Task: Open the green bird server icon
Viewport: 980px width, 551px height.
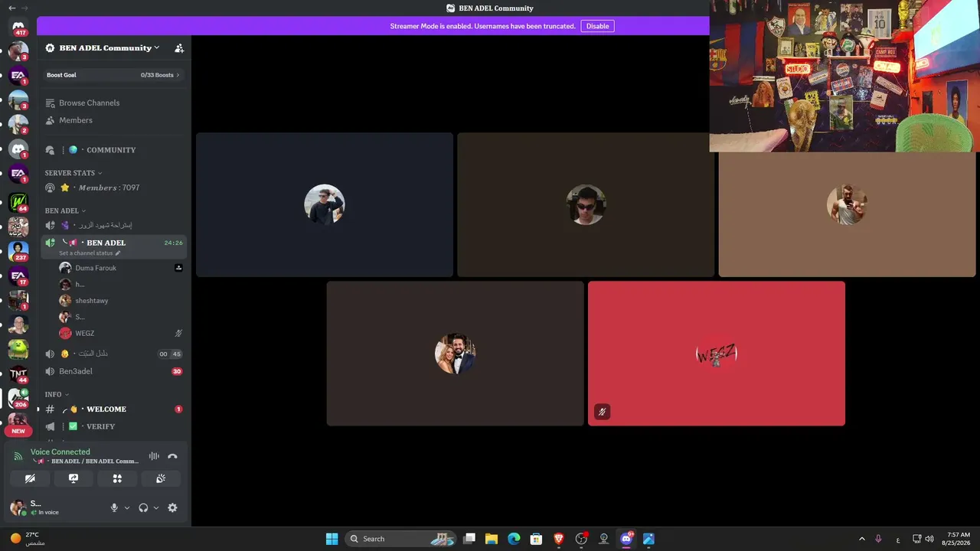Action: tap(18, 349)
